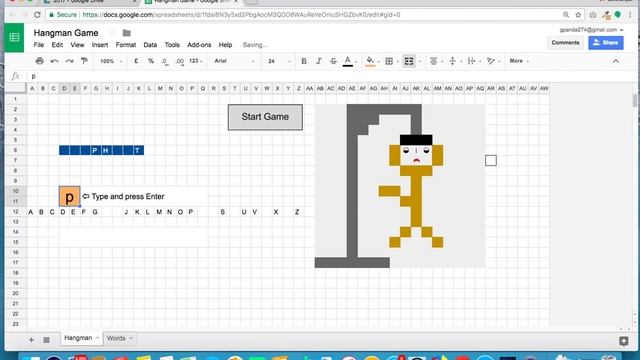Click the Explore icon at bottom right
Screen dimensions: 640x360
tap(624, 341)
